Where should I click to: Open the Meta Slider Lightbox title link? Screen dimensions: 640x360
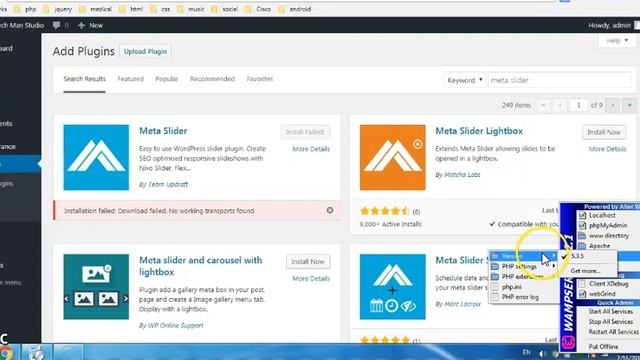pyautogui.click(x=479, y=131)
